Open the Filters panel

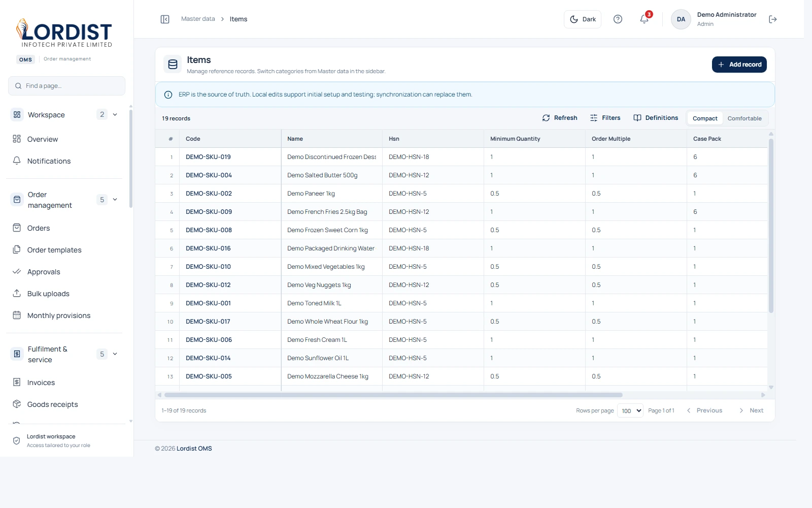tap(605, 118)
